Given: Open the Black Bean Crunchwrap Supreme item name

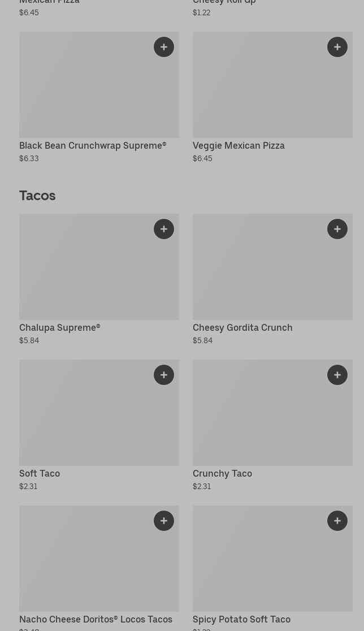Looking at the screenshot, I should click(x=93, y=145).
